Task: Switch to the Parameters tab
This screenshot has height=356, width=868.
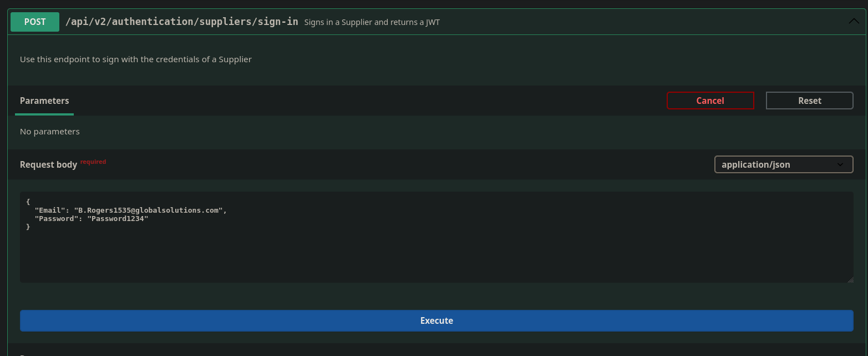Action: (x=44, y=101)
